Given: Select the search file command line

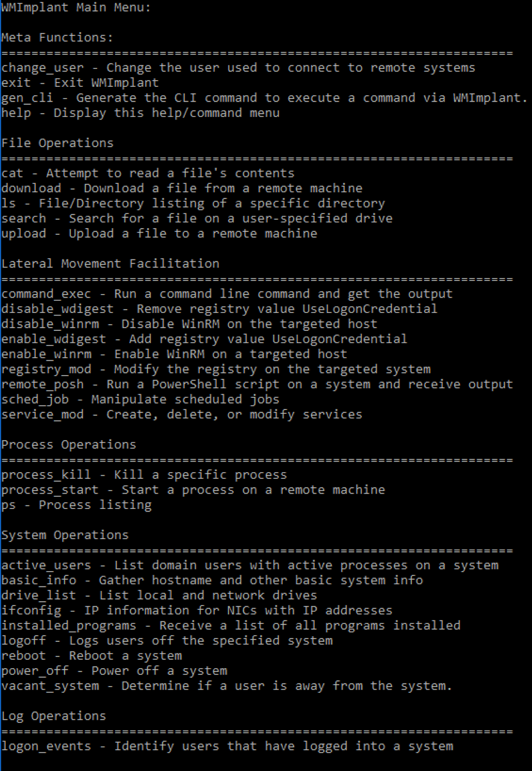Looking at the screenshot, I should click(197, 218).
